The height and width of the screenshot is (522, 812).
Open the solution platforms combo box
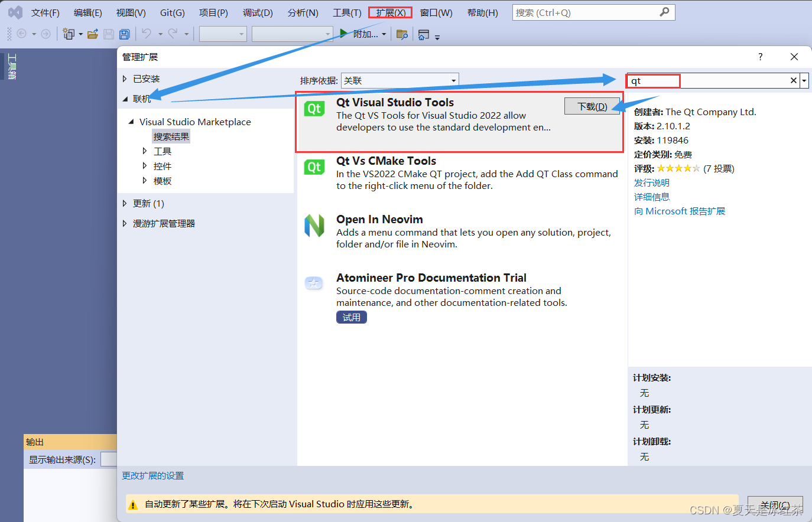pos(293,34)
